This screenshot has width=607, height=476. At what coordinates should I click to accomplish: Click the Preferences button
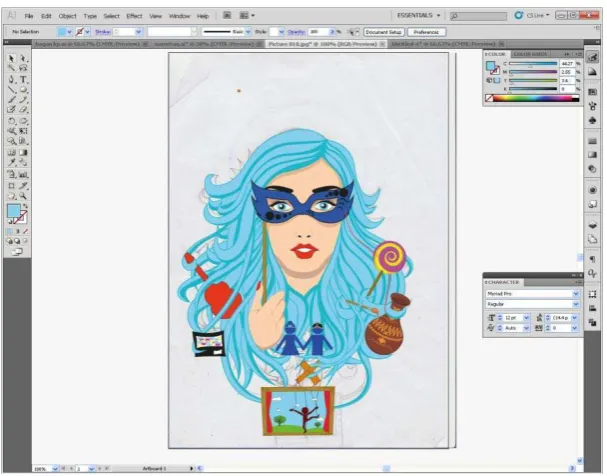click(x=426, y=32)
